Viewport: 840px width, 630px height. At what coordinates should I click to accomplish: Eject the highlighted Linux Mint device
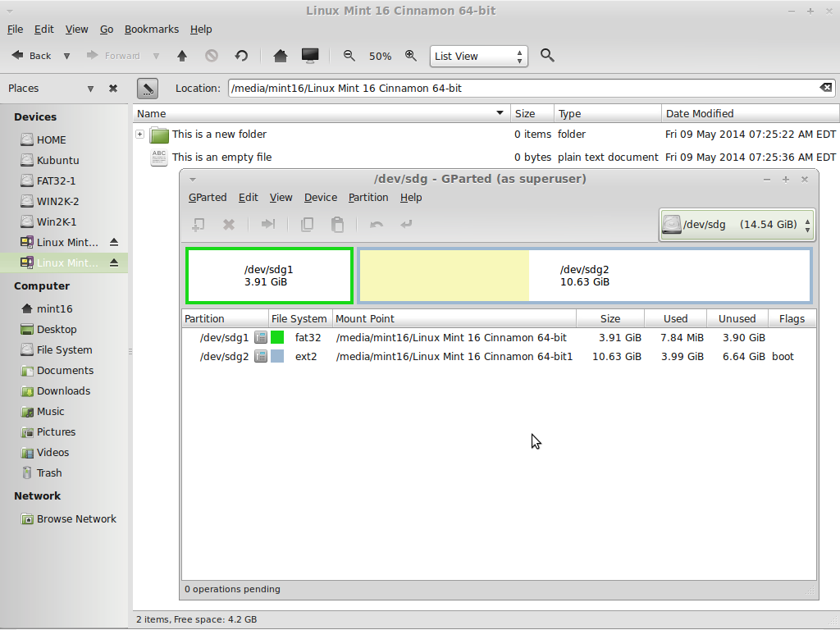[x=114, y=262]
